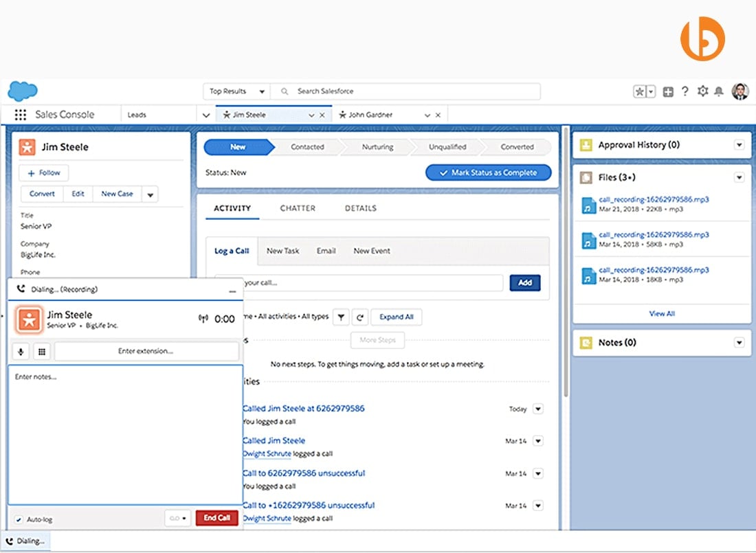The height and width of the screenshot is (553, 756).
Task: Open more actions dropdown next to New Case
Action: pos(150,194)
